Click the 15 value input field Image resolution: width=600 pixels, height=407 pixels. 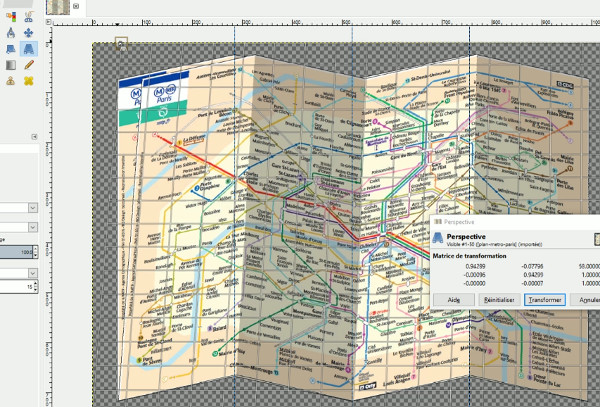pyautogui.click(x=16, y=287)
